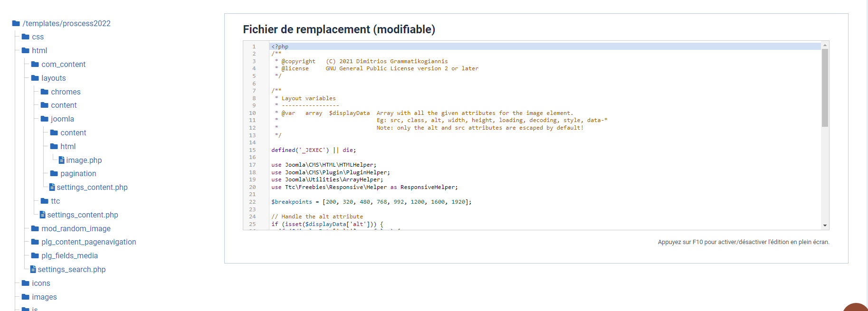Expand the chromes folder
868x311 pixels.
(66, 92)
